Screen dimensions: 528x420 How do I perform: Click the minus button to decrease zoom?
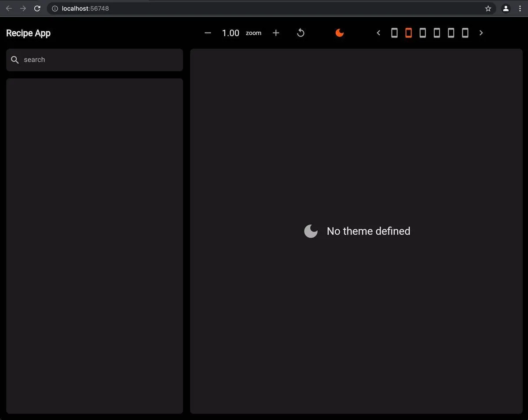click(x=208, y=33)
